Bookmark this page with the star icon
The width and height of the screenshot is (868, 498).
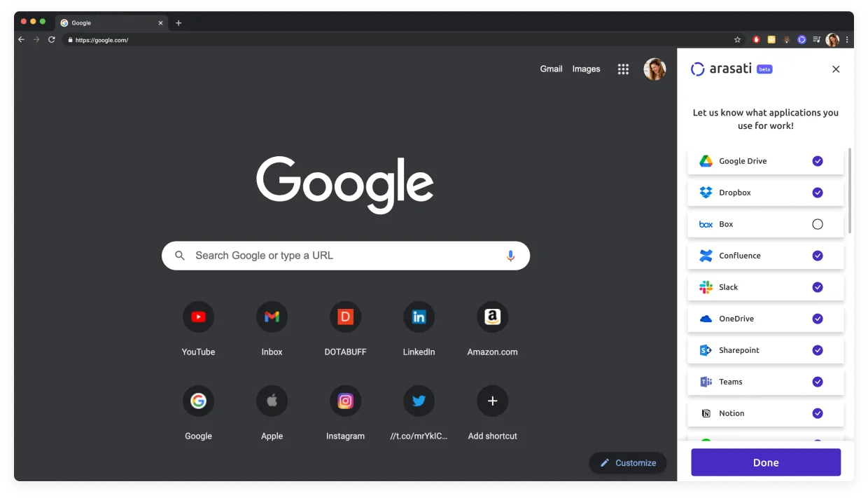737,40
